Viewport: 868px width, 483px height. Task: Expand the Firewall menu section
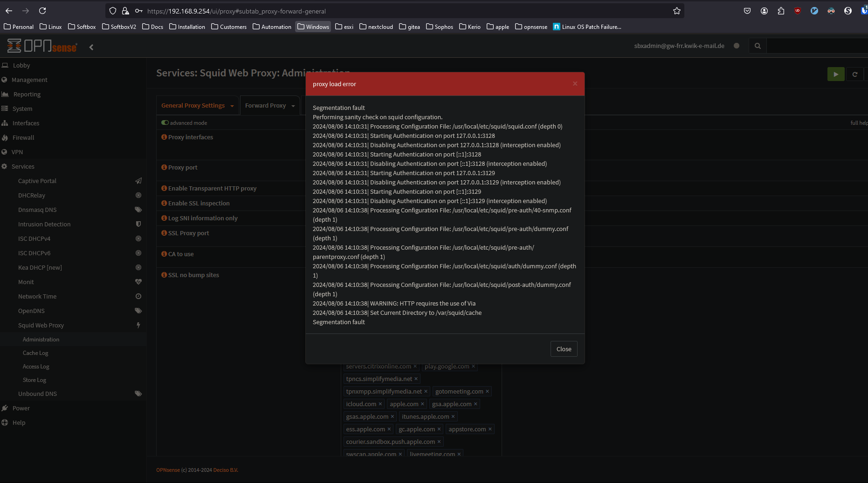tap(23, 138)
